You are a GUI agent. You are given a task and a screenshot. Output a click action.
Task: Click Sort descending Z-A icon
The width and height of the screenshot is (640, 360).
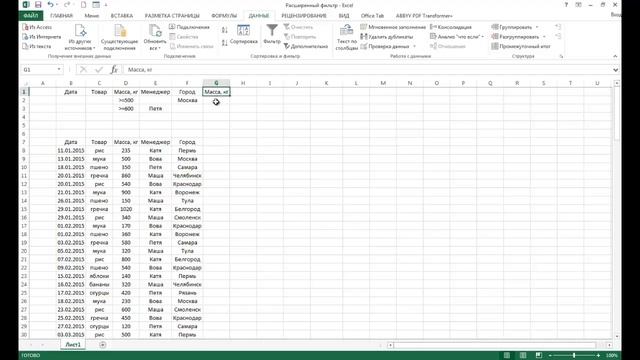click(x=224, y=43)
